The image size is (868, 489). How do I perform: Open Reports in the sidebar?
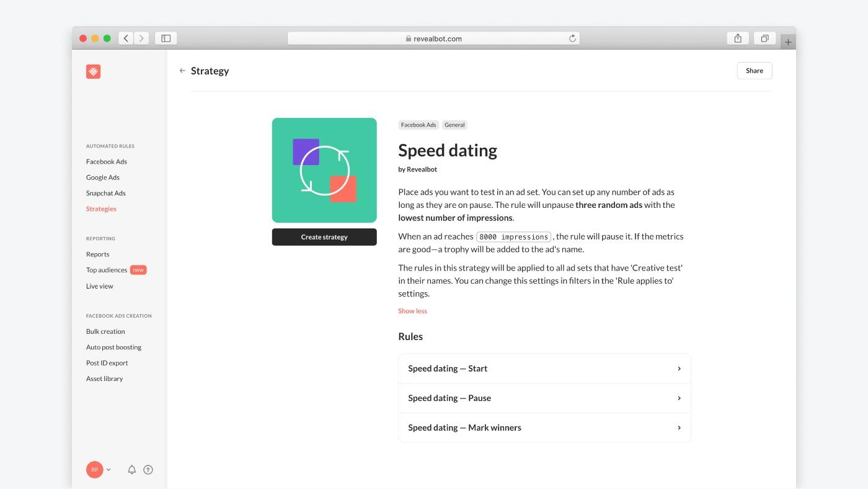click(97, 254)
